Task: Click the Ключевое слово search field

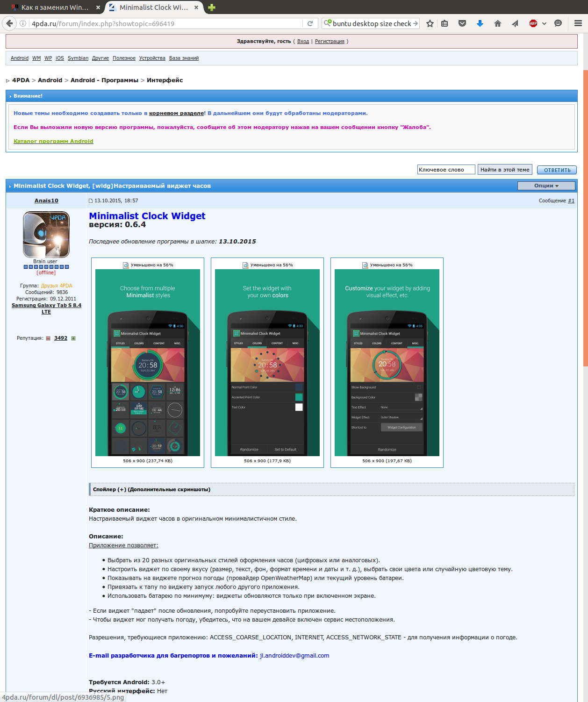Action: pos(446,170)
